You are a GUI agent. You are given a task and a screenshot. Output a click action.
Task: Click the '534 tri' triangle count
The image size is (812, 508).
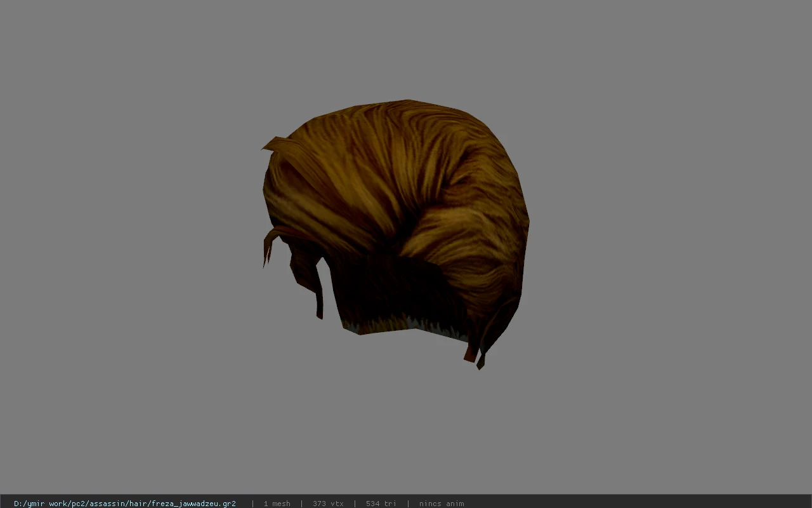click(x=381, y=504)
